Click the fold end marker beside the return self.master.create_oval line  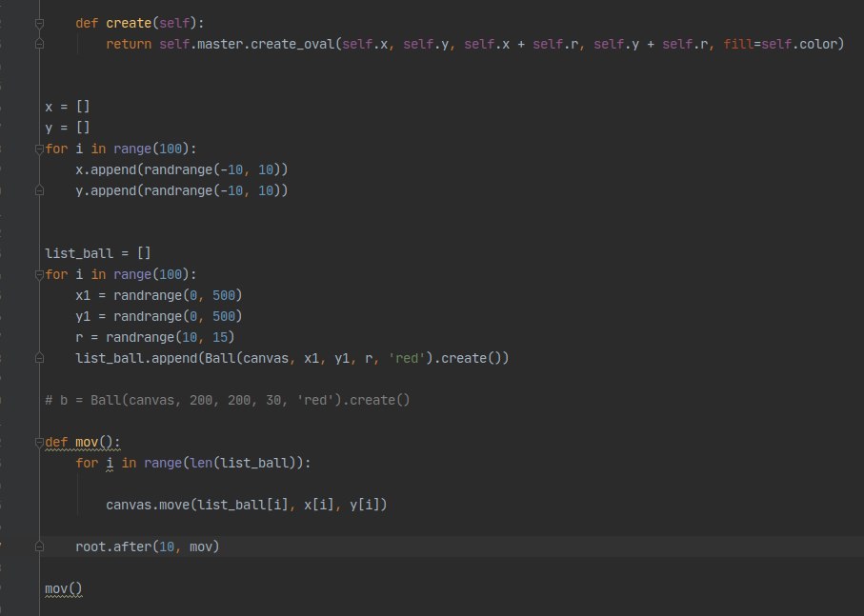click(x=39, y=44)
